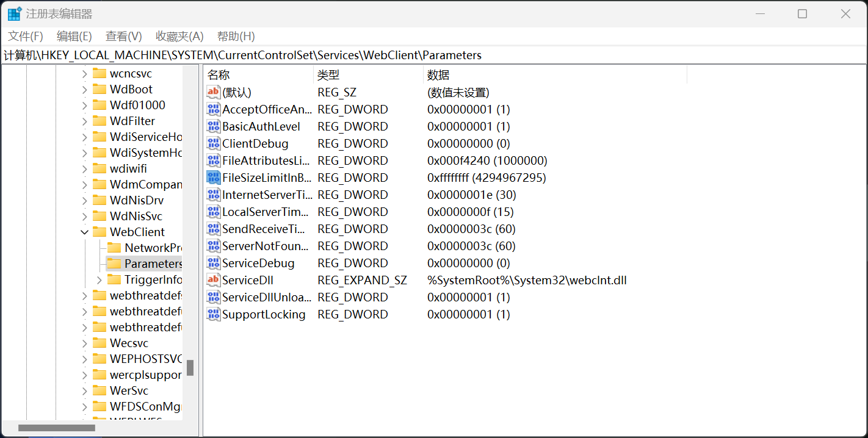Click the DWORD icon beside BasicAuthLevel
868x438 pixels.
(213, 126)
